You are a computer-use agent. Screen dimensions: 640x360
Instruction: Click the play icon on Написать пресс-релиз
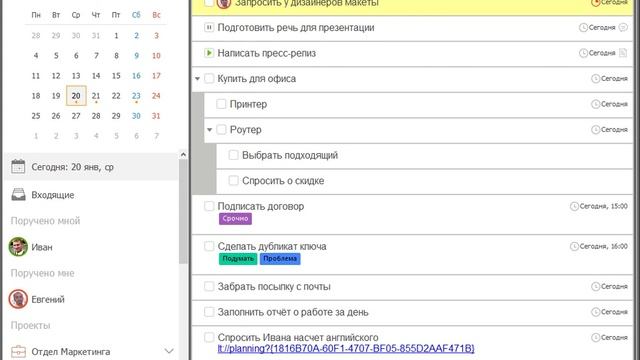(209, 53)
